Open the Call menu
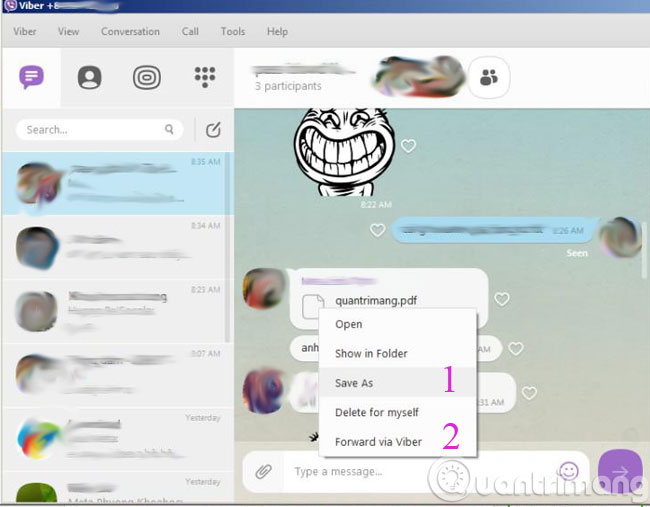This screenshot has width=650, height=507. (x=190, y=32)
